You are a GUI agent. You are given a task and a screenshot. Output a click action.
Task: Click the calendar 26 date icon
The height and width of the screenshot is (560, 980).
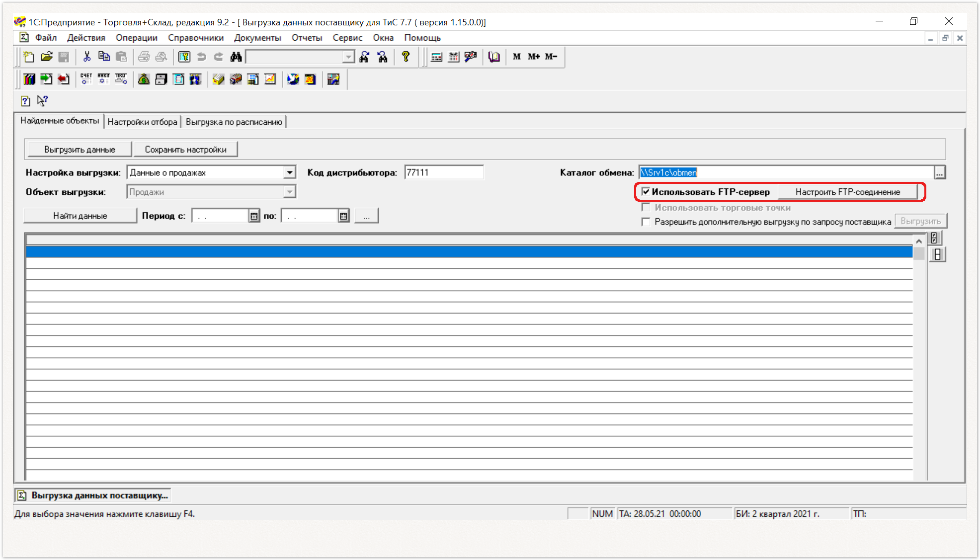pos(311,79)
